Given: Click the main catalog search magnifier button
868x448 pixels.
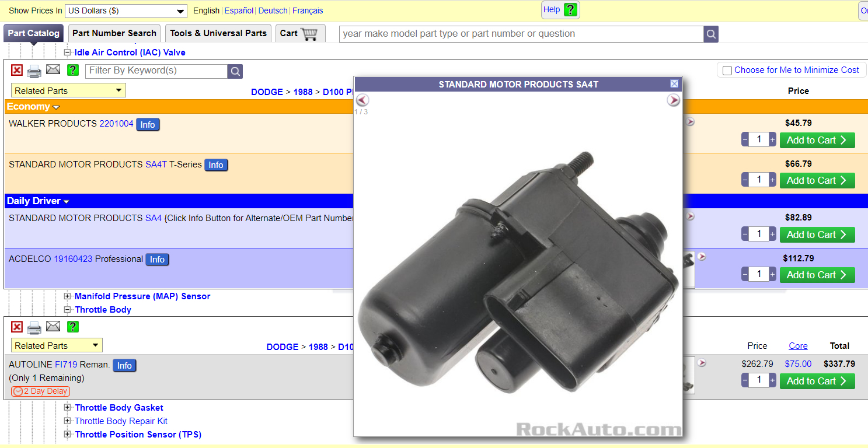Looking at the screenshot, I should 711,34.
